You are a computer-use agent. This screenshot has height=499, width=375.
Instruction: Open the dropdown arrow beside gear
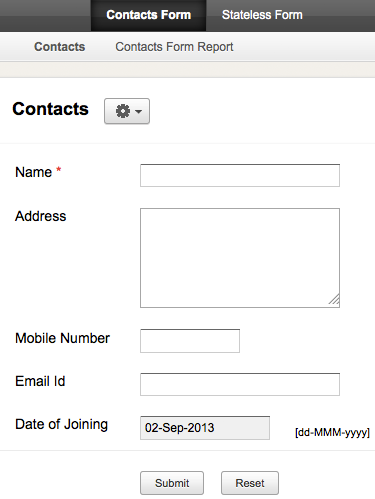[139, 111]
